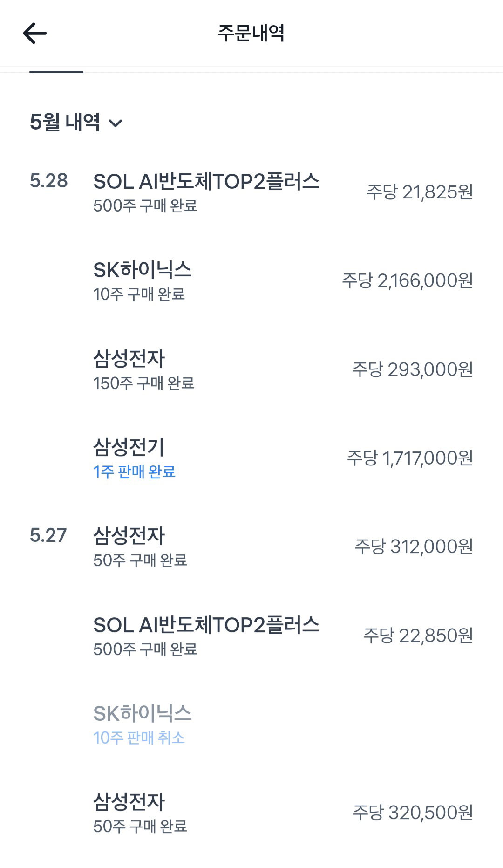Click the 5.28 date label
Image resolution: width=503 pixels, height=868 pixels.
48,181
